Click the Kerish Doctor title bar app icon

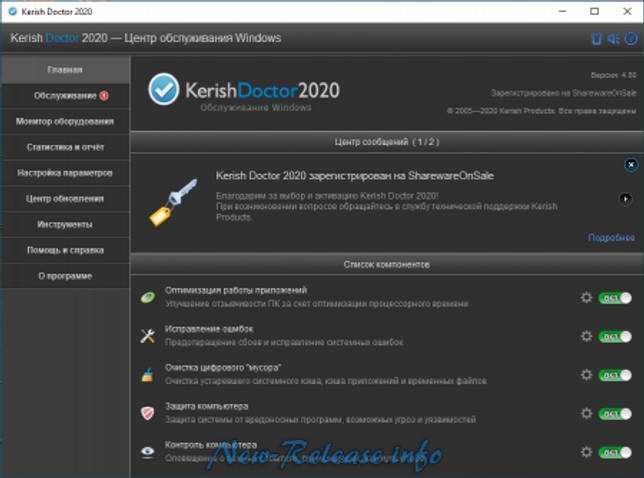coord(13,11)
